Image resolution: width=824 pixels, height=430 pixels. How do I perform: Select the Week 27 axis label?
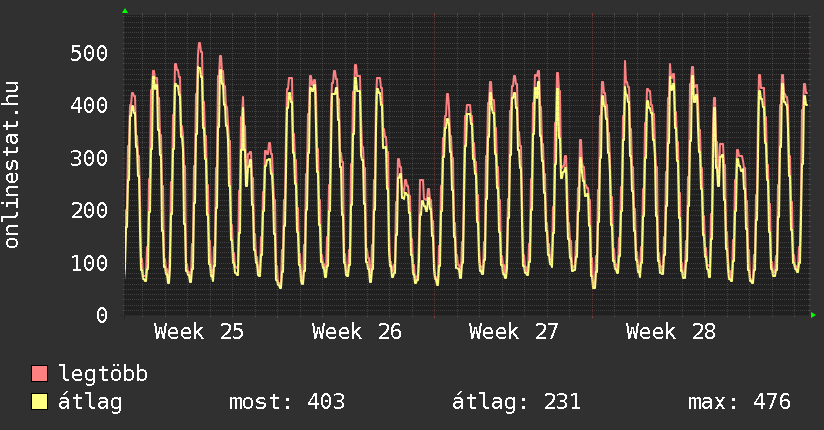(513, 332)
